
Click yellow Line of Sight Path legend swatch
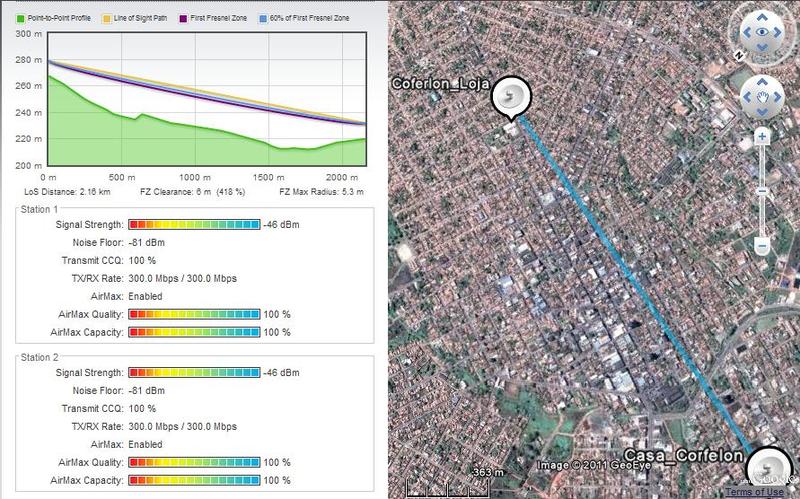(107, 18)
